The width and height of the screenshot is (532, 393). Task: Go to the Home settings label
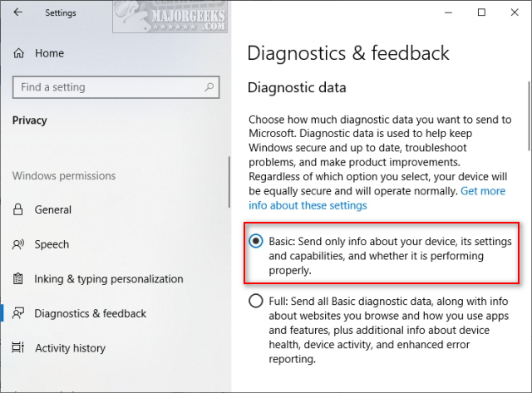pos(49,53)
